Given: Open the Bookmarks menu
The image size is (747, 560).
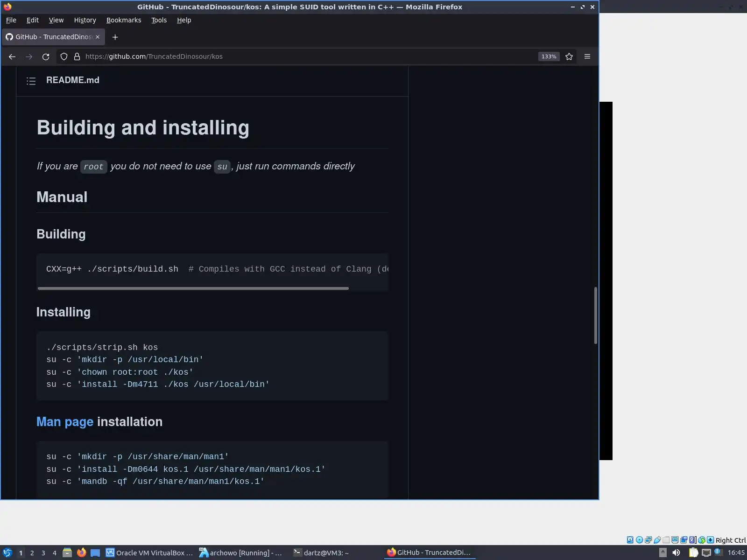Looking at the screenshot, I should 124,20.
